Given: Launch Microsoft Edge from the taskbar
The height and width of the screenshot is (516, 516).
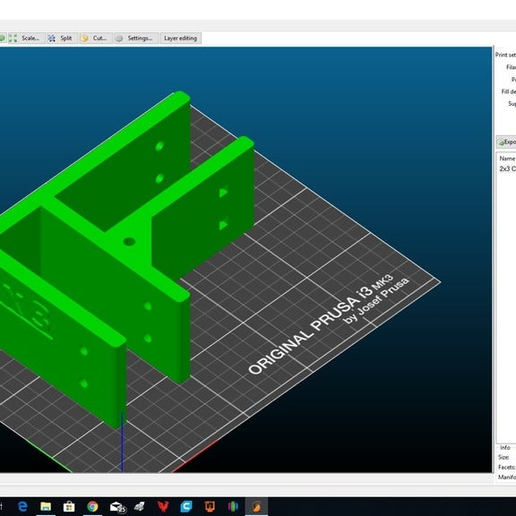Looking at the screenshot, I should point(22,507).
